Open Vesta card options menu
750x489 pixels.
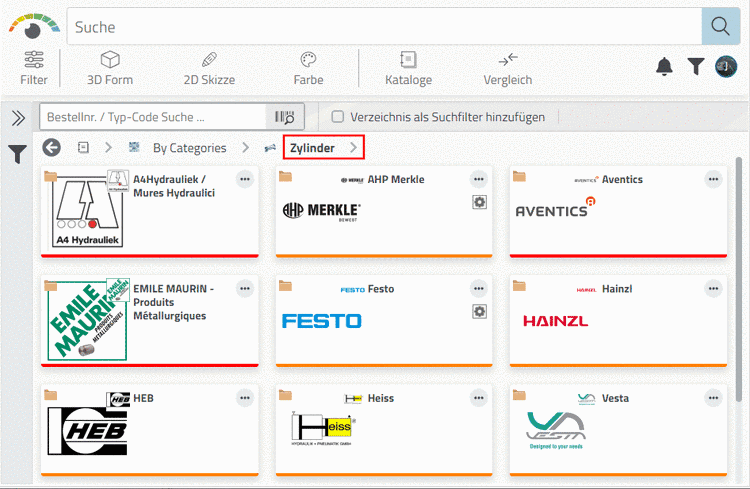pyautogui.click(x=714, y=398)
